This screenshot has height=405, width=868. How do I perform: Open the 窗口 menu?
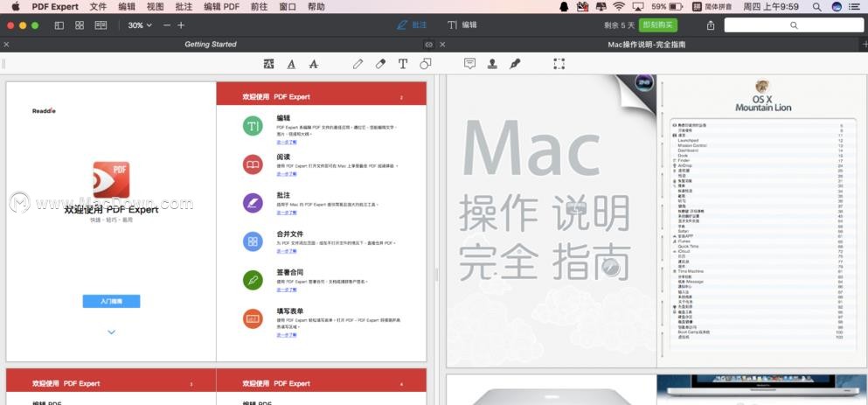click(x=288, y=7)
